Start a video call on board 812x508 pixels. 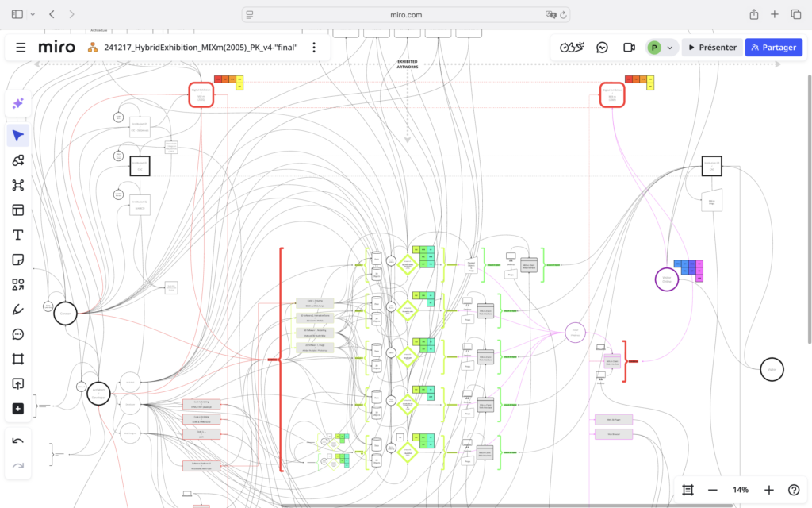[629, 48]
